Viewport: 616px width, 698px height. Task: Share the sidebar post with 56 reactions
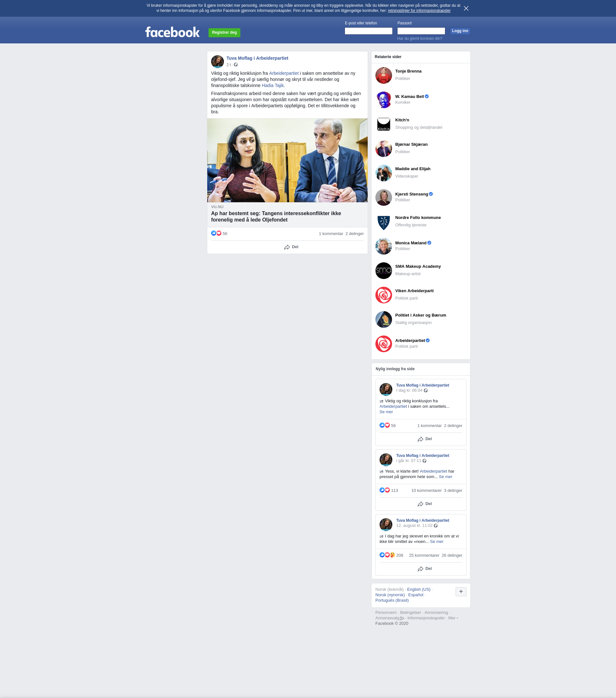(424, 439)
